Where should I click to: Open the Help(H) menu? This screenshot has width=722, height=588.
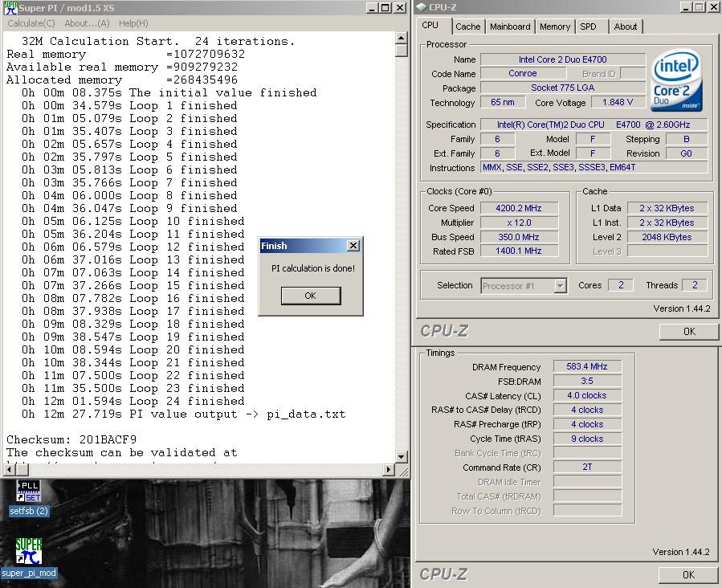coord(133,23)
